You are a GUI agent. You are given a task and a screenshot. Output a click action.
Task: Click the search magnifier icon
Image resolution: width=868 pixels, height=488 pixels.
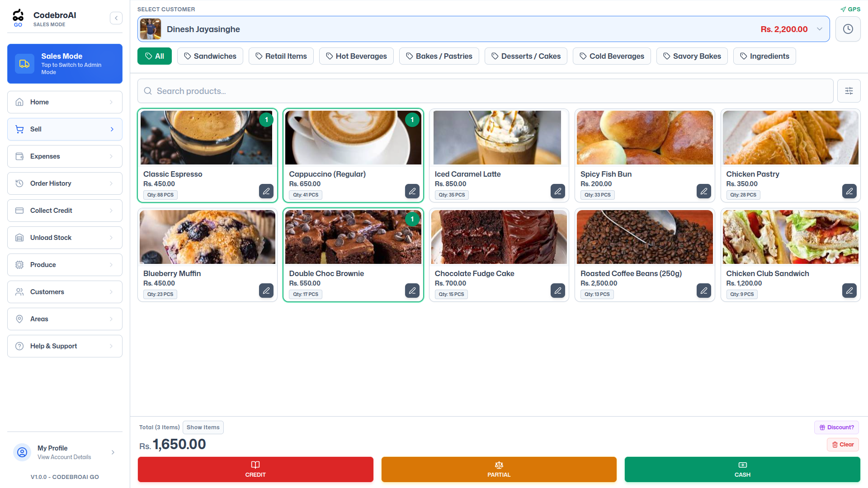pyautogui.click(x=148, y=91)
